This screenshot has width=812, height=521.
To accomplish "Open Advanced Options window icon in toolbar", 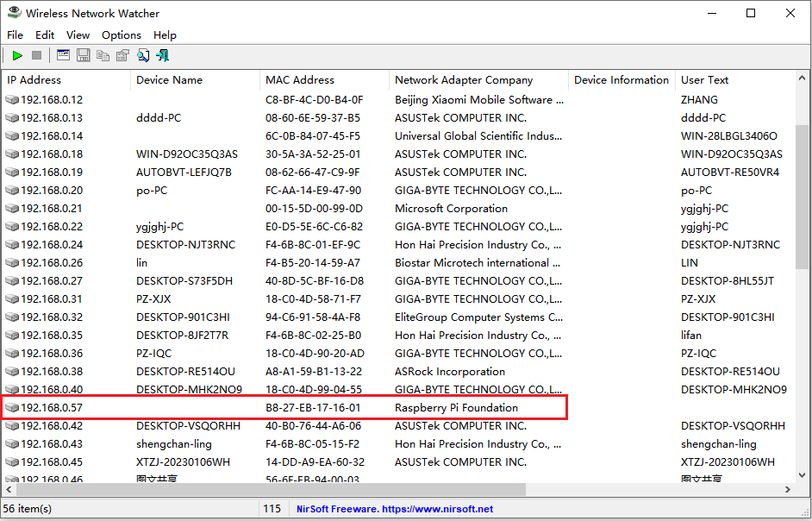I will pyautogui.click(x=63, y=55).
